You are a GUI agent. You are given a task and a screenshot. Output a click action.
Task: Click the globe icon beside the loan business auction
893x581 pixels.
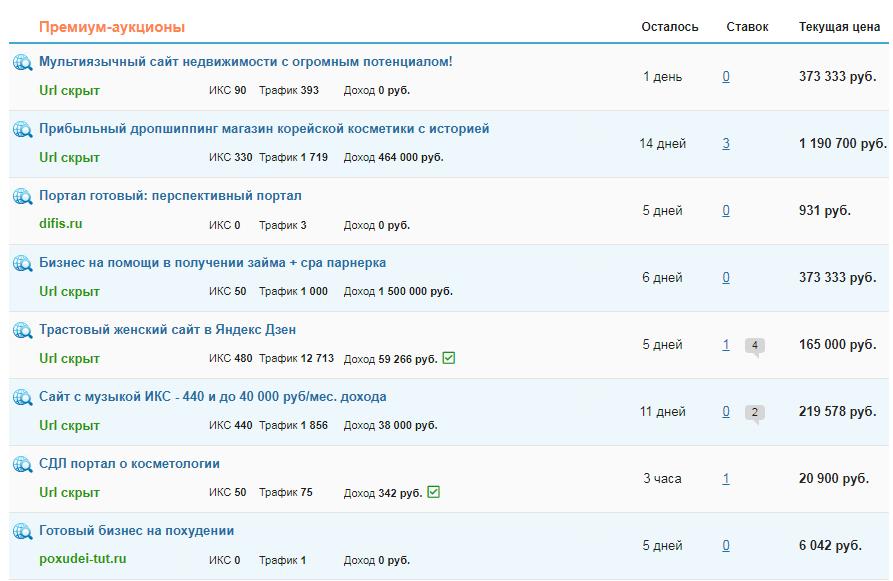click(23, 263)
